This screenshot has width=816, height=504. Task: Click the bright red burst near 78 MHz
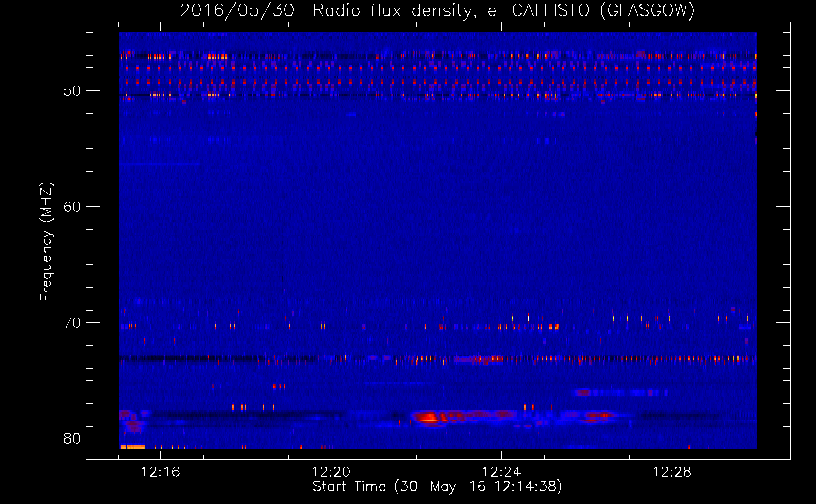click(429, 417)
